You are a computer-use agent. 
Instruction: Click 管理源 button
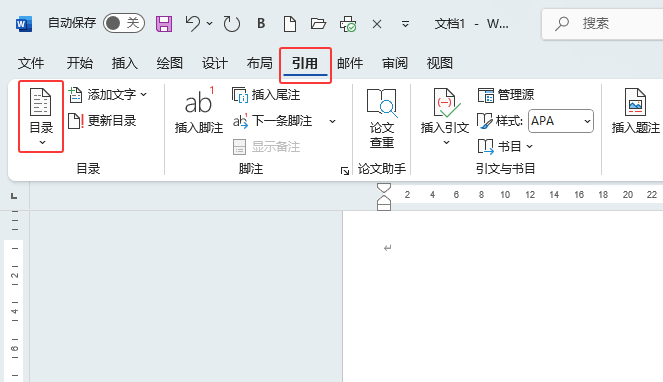506,95
